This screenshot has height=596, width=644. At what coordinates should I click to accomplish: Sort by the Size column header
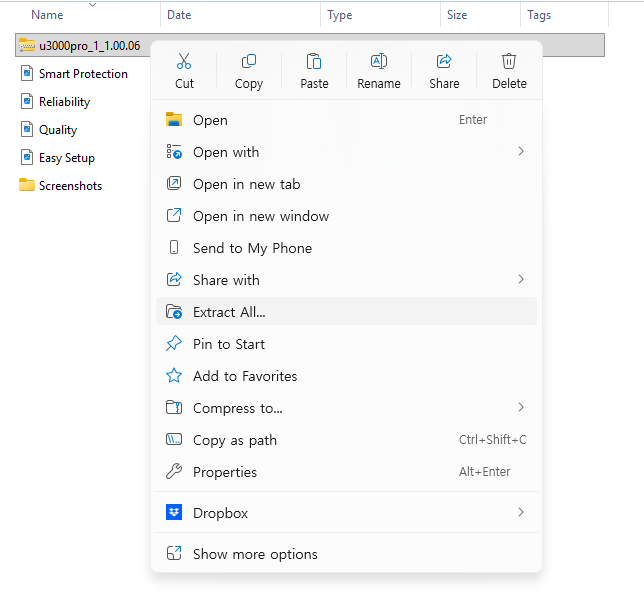click(457, 15)
